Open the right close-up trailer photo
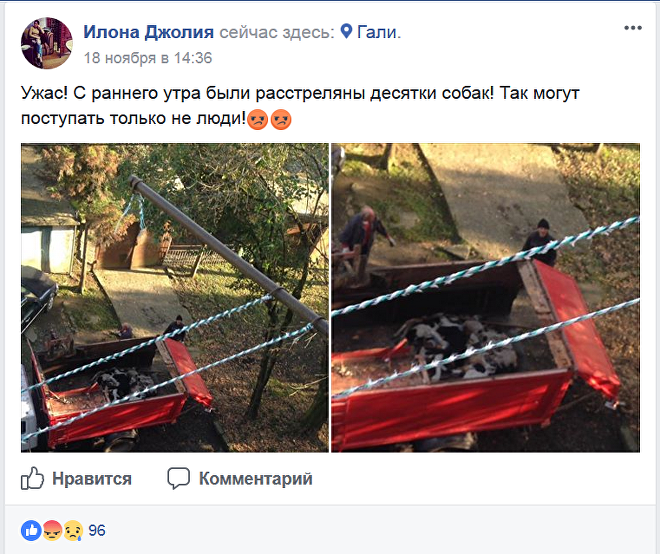 coord(486,298)
